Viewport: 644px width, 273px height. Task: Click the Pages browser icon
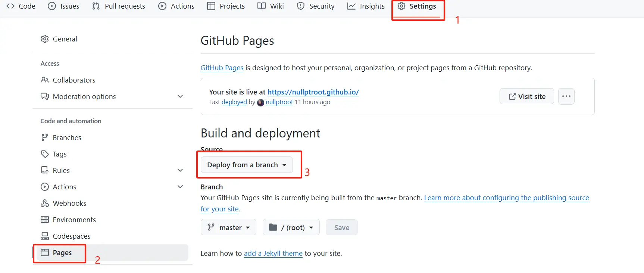[x=45, y=252]
